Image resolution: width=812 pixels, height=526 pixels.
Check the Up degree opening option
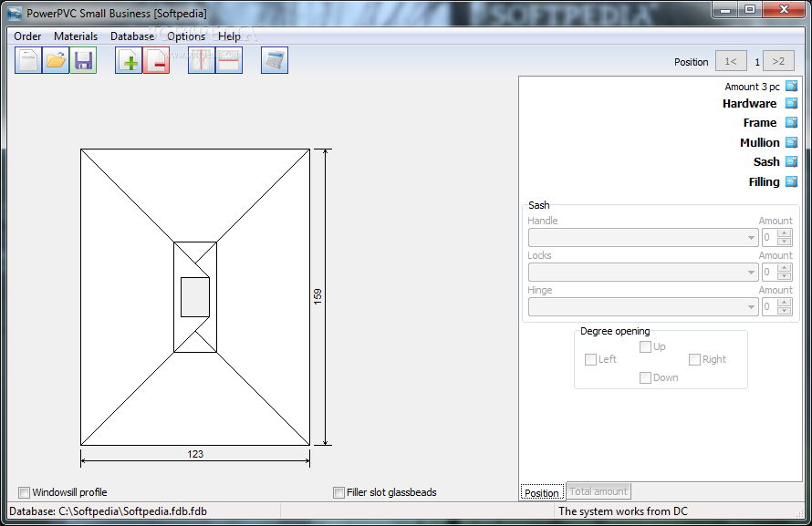click(x=645, y=346)
